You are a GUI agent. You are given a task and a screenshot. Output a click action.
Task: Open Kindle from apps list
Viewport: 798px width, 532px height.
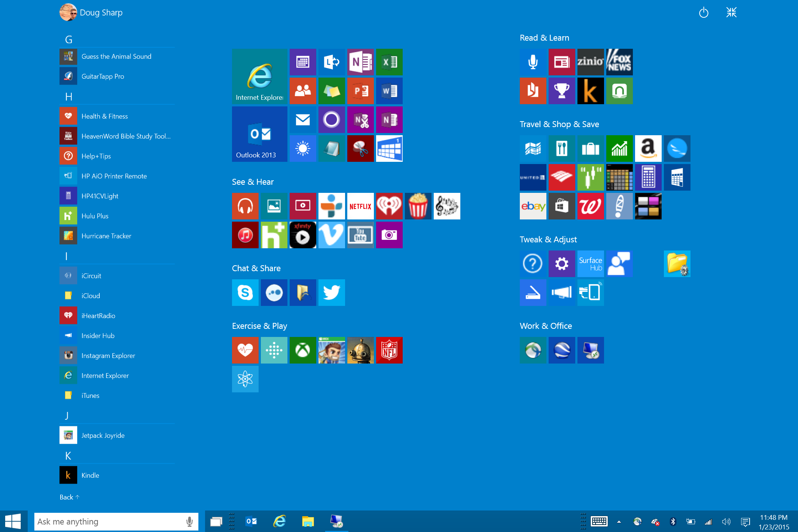click(x=117, y=475)
